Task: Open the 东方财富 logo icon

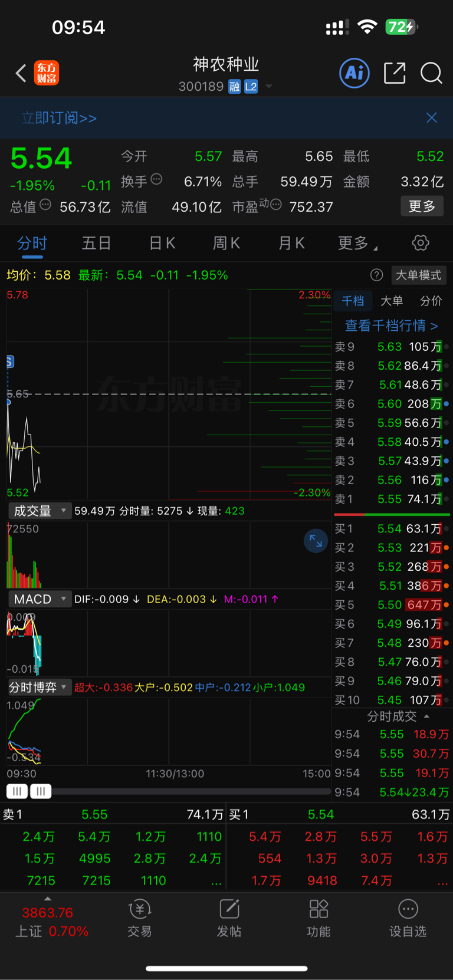Action: 47,73
